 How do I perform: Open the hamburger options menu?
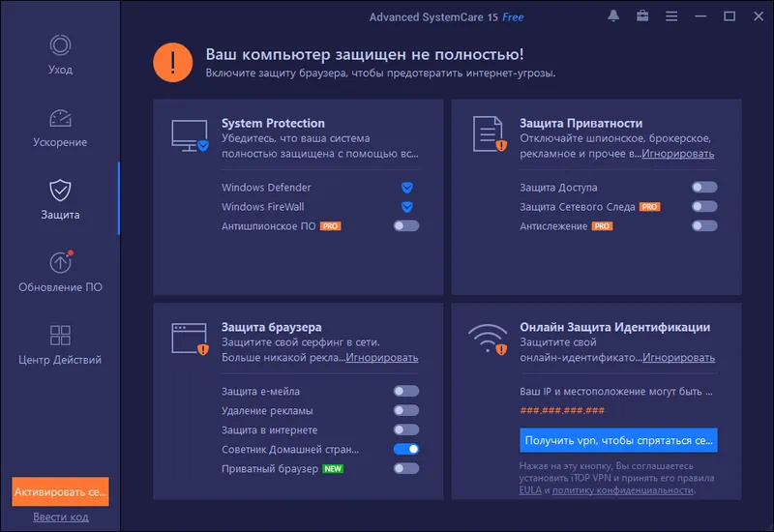coord(671,16)
